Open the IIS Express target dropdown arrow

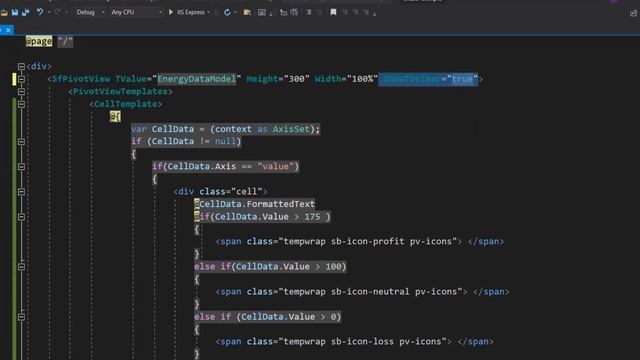(209, 13)
